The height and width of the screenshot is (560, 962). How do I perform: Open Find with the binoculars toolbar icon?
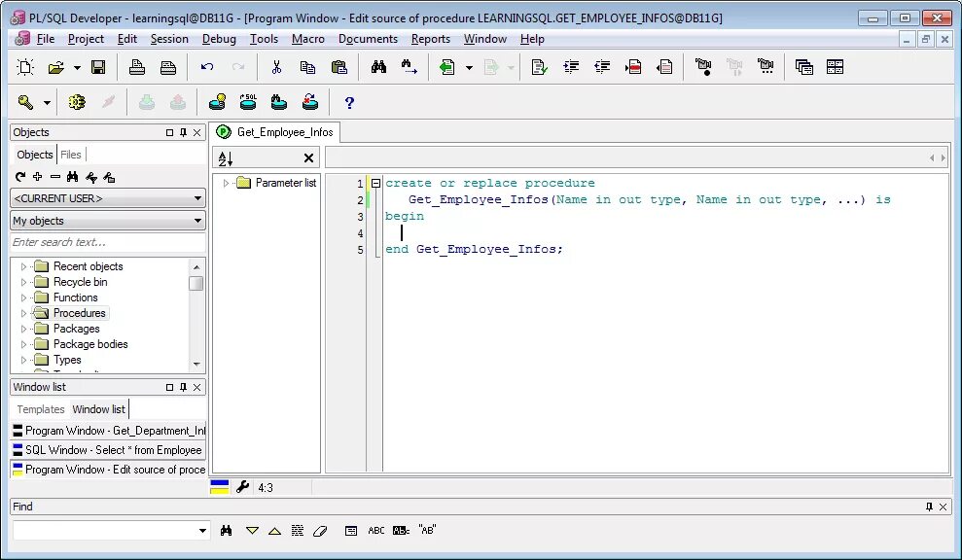pyautogui.click(x=378, y=67)
